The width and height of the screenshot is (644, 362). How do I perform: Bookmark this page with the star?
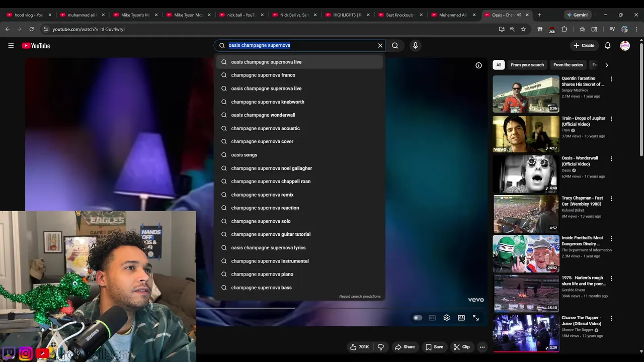coord(523,29)
